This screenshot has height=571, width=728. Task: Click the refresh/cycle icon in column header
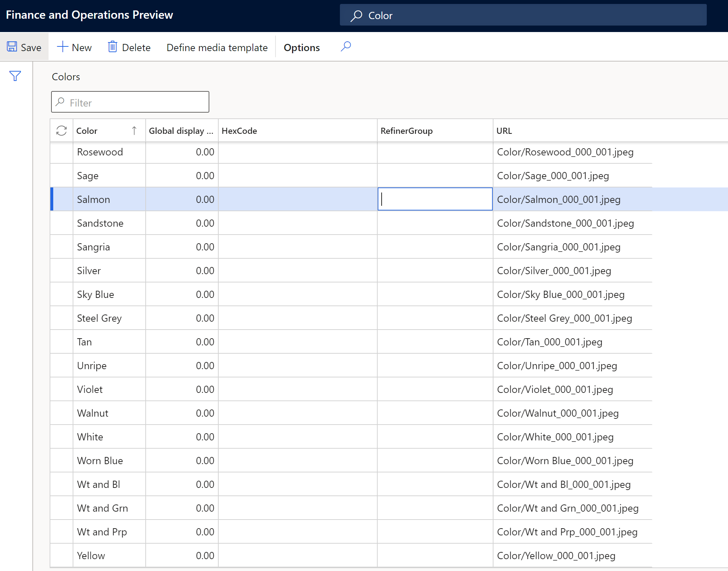62,131
